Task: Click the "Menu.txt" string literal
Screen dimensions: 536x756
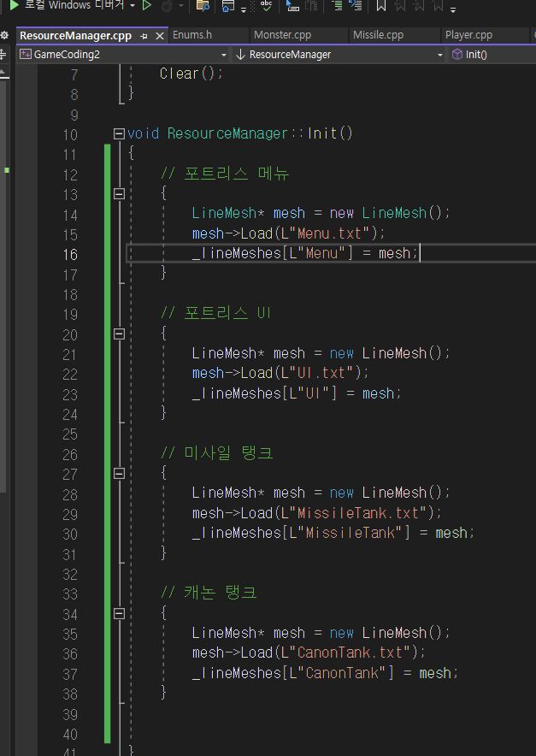Action: click(329, 233)
